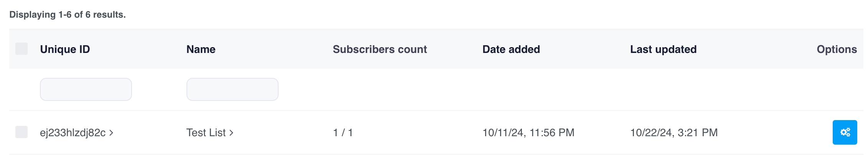The image size is (868, 155).
Task: Toggle the select-all checkbox in header
Action: (21, 49)
